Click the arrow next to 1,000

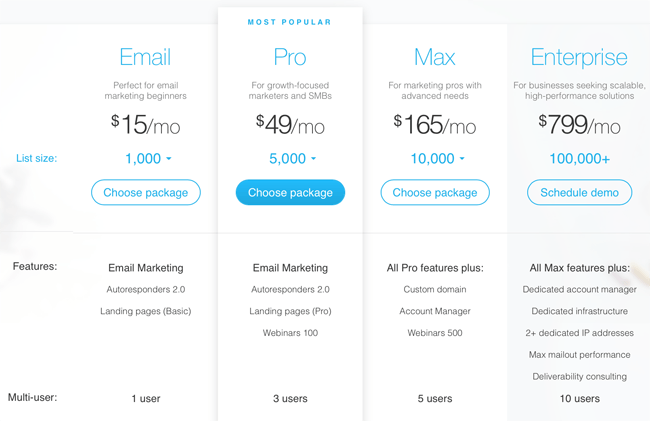(x=169, y=159)
